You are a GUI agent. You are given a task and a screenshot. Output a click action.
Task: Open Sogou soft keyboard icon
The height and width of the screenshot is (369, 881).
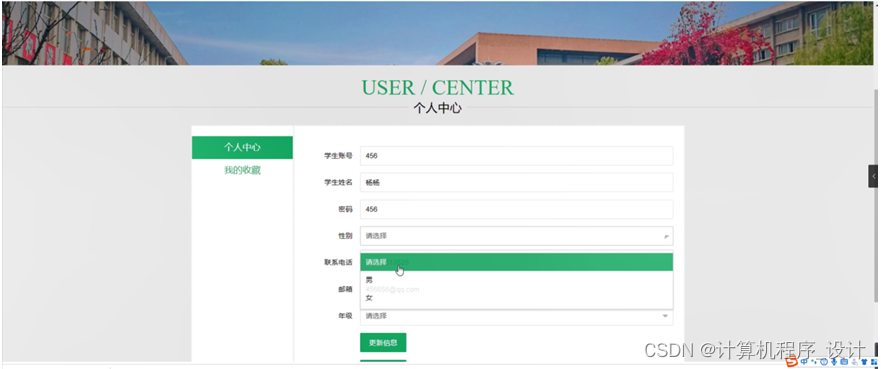(844, 362)
